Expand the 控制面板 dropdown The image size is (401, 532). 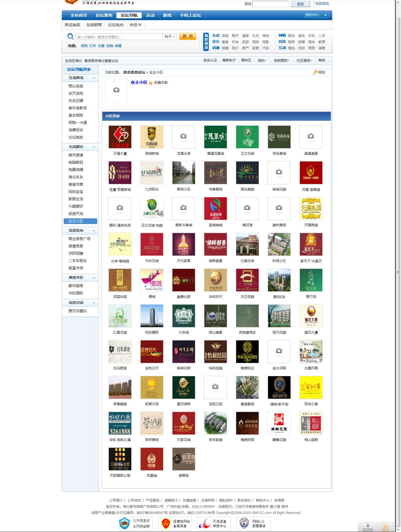[282, 61]
